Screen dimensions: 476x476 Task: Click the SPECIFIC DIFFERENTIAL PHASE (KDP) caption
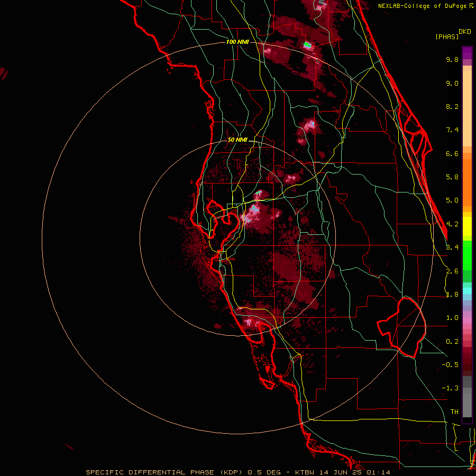point(164,472)
